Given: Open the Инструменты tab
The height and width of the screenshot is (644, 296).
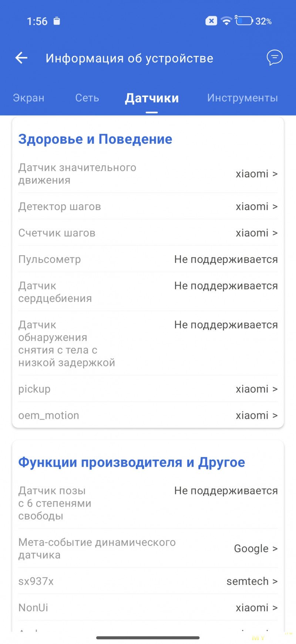Looking at the screenshot, I should 242,98.
